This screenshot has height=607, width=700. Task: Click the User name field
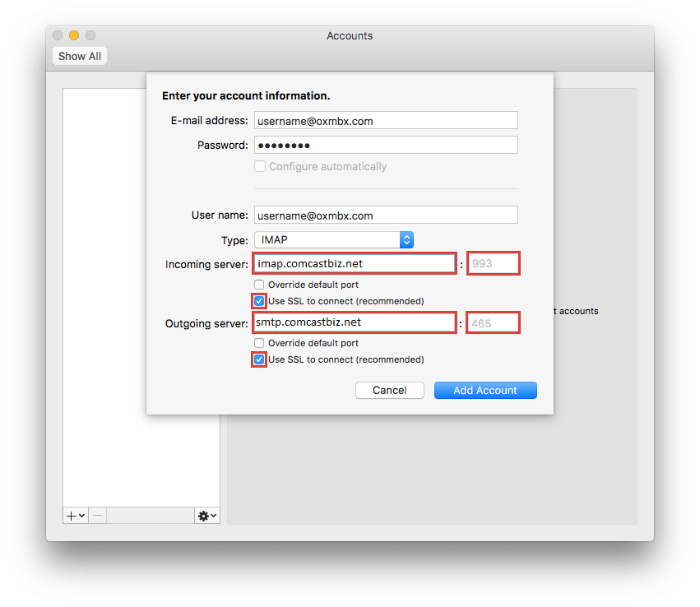point(386,215)
